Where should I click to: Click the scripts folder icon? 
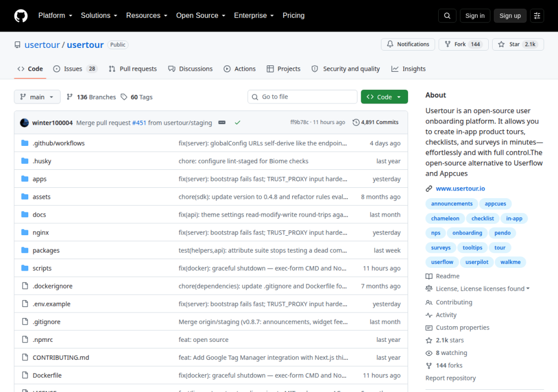tap(25, 268)
